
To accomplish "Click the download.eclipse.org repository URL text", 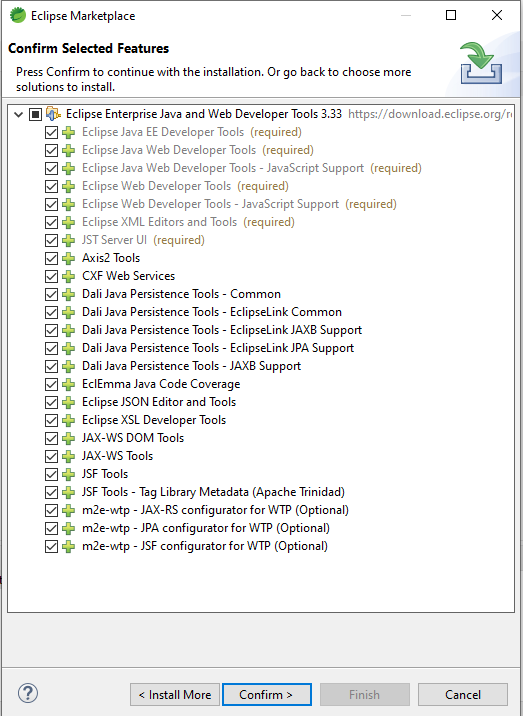I will (430, 114).
